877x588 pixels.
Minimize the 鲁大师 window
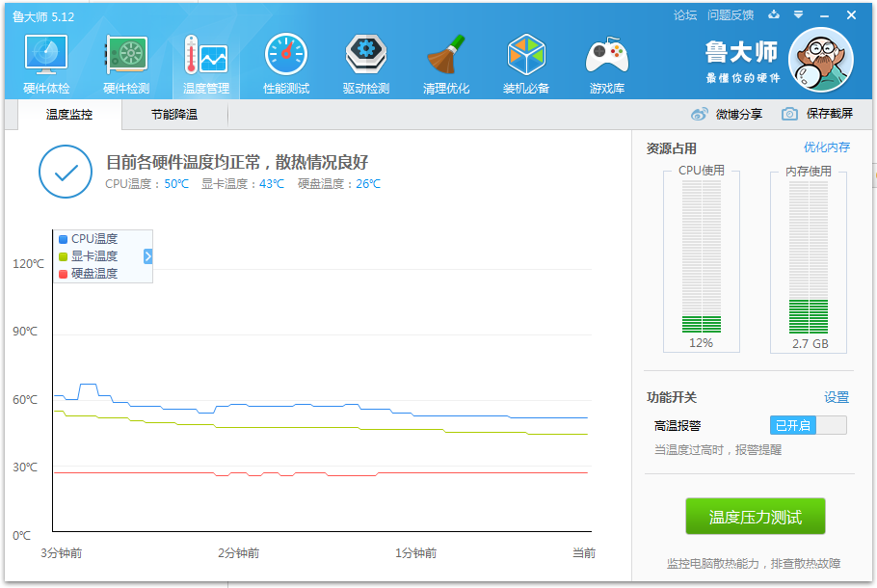[x=824, y=15]
